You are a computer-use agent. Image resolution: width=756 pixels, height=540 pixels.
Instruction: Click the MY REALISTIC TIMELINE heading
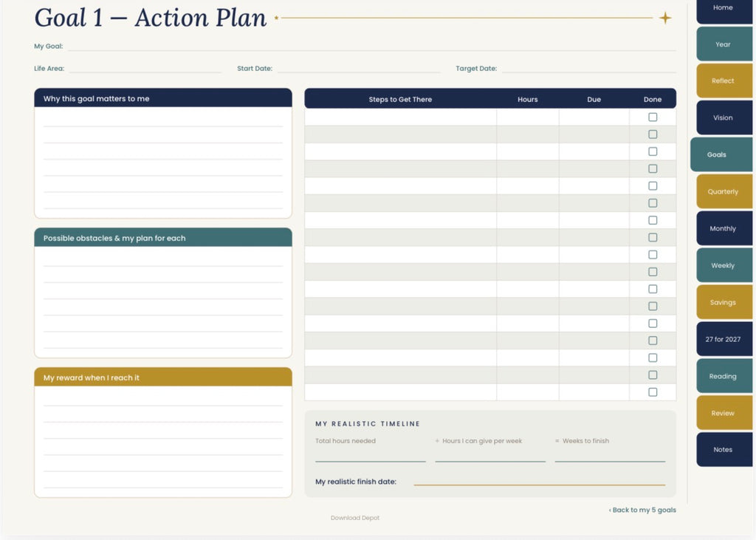(x=368, y=424)
